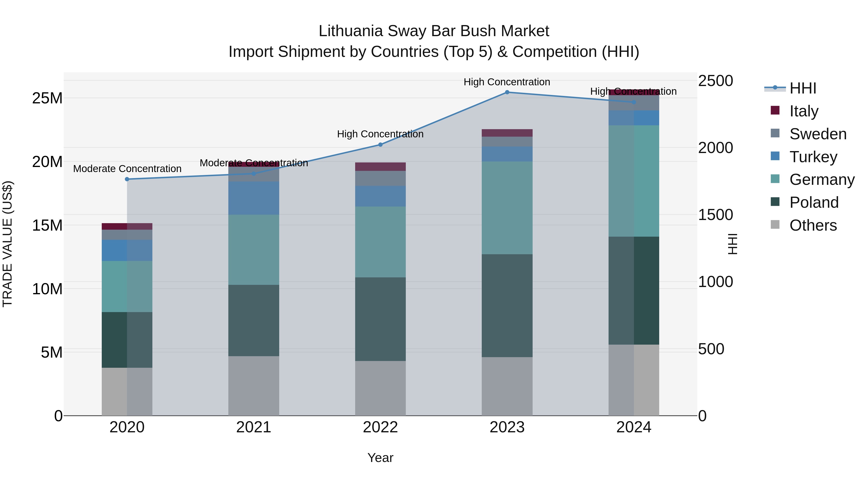Click the Others segment of the 2022 bar
The height and width of the screenshot is (488, 868).
tap(380, 388)
